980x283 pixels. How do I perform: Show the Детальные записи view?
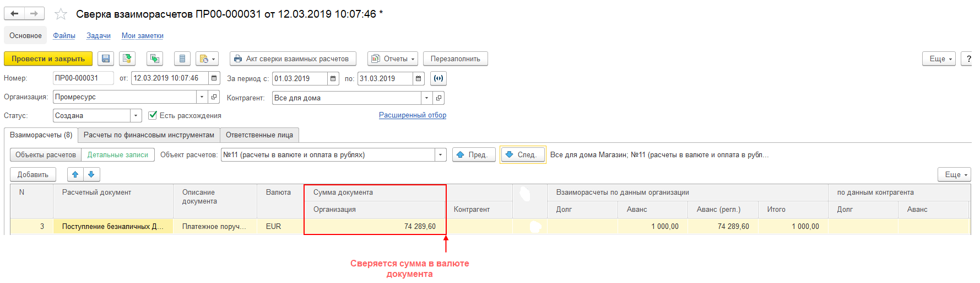118,155
